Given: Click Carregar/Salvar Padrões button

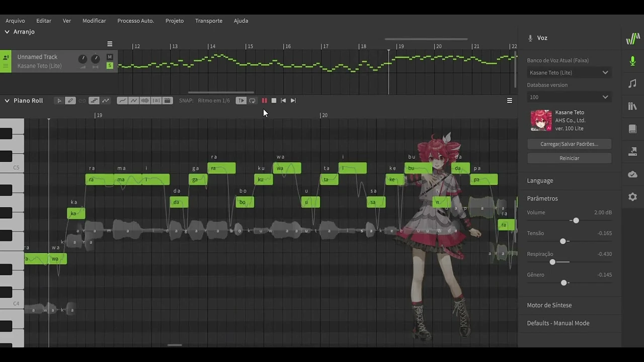Looking at the screenshot, I should pyautogui.click(x=569, y=144).
